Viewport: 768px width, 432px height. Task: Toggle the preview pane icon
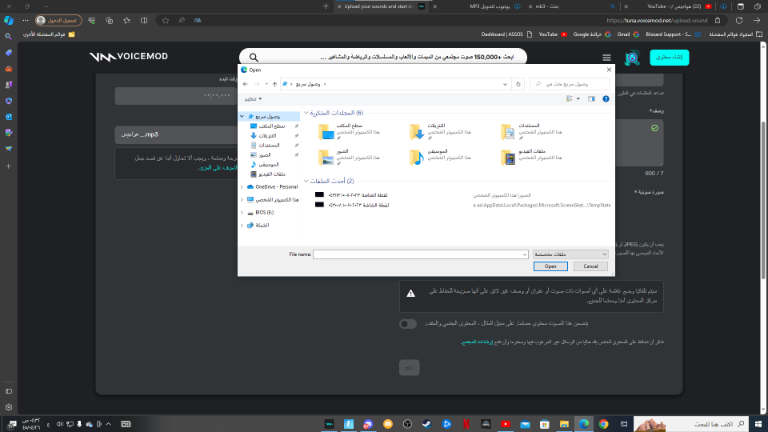tap(590, 99)
